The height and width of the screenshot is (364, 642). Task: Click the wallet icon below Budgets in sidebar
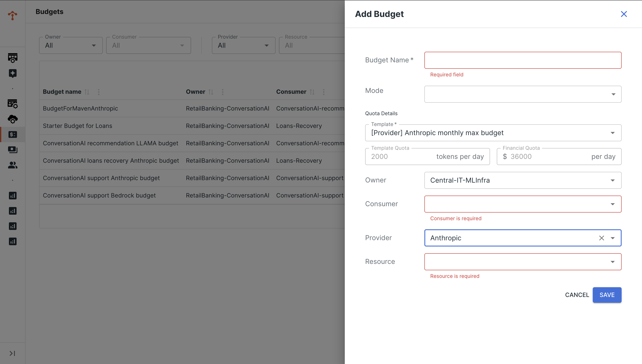(13, 150)
